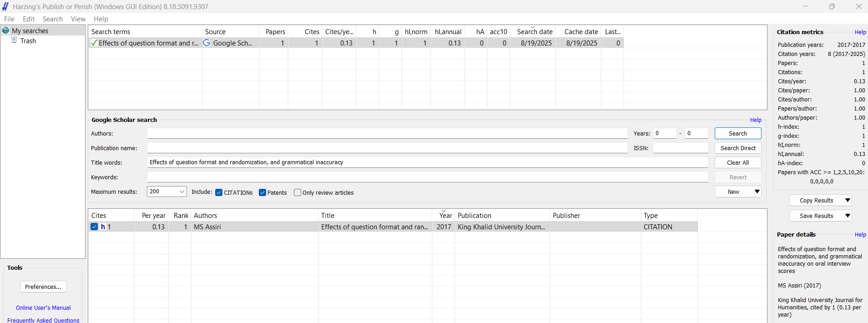Click the My searches globe icon
The height and width of the screenshot is (323, 868).
pyautogui.click(x=6, y=30)
